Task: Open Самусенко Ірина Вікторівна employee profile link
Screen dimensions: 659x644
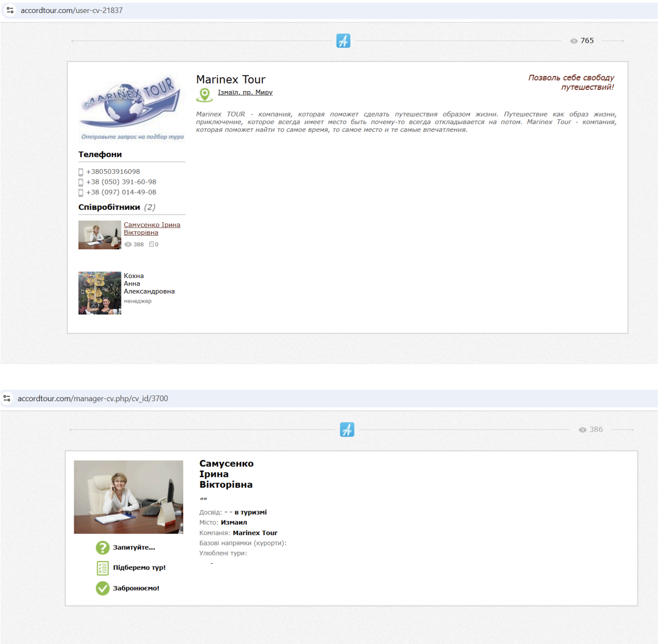Action: tap(152, 229)
